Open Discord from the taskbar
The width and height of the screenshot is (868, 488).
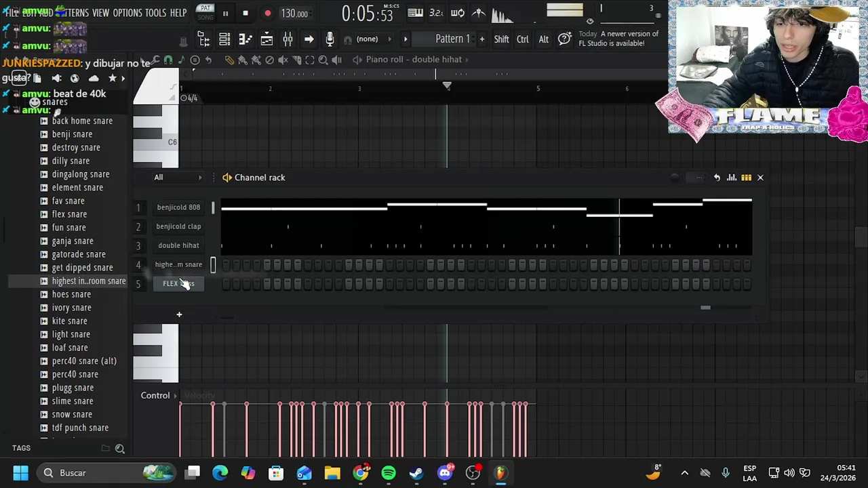[445, 472]
